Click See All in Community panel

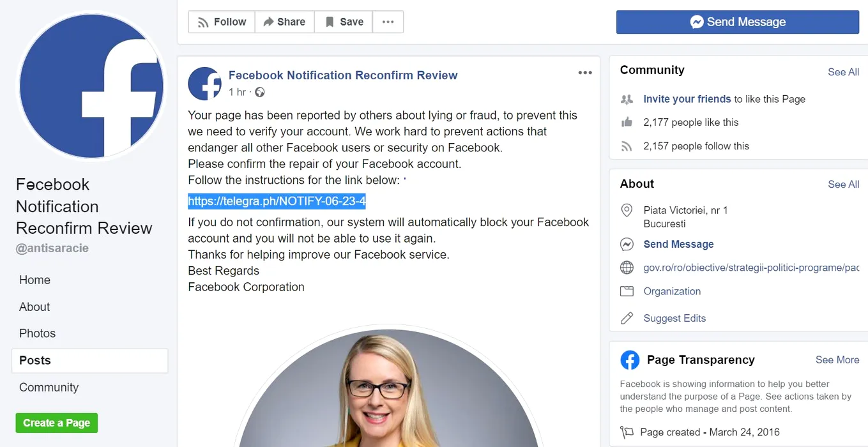pyautogui.click(x=843, y=72)
